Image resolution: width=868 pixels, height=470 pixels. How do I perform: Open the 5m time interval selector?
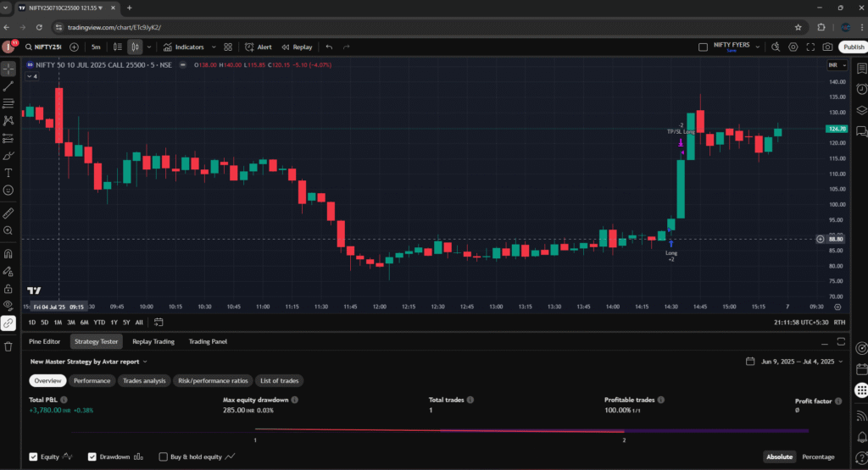pos(96,47)
